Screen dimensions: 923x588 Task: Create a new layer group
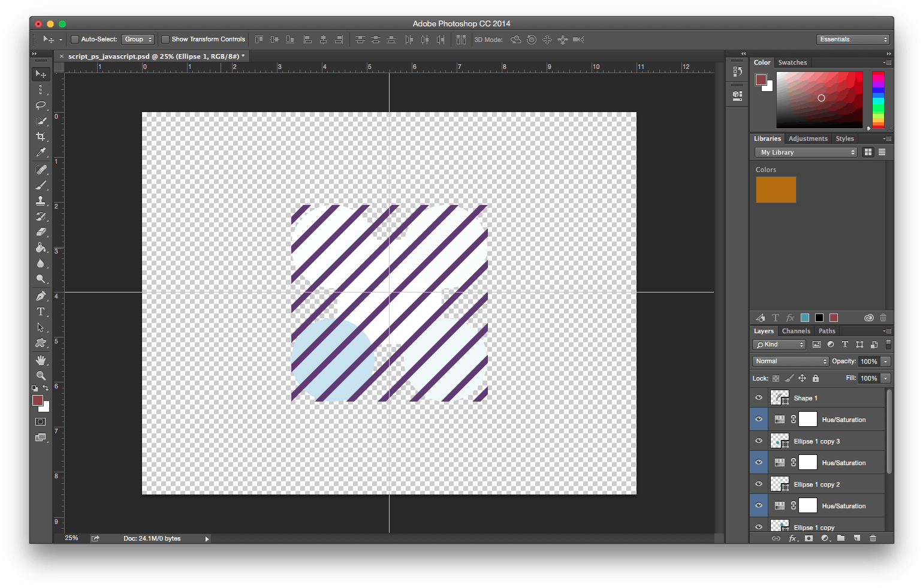pyautogui.click(x=841, y=538)
